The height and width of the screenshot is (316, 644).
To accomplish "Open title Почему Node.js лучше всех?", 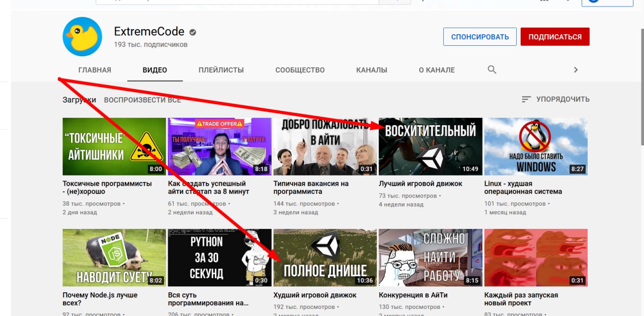I will [100, 299].
